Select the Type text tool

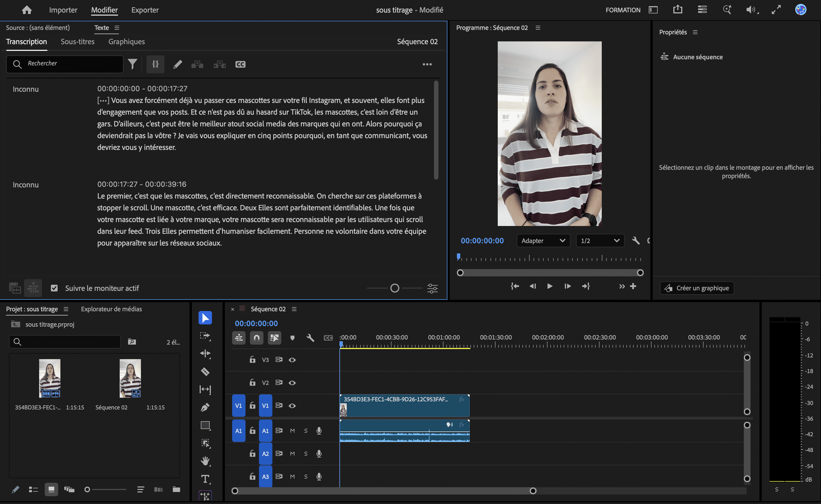[x=205, y=479]
